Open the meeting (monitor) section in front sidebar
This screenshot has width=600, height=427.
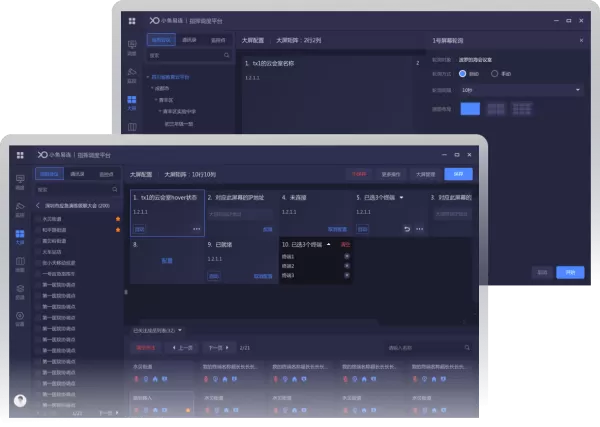[20, 182]
